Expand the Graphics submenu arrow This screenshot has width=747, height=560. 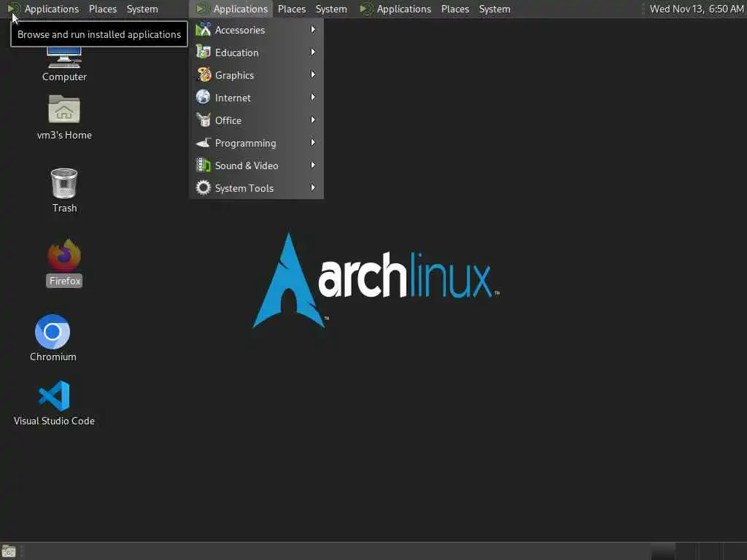pyautogui.click(x=313, y=75)
